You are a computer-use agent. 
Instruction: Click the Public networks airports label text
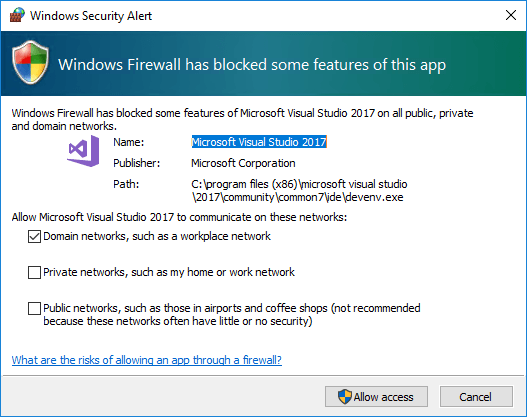tap(232, 315)
